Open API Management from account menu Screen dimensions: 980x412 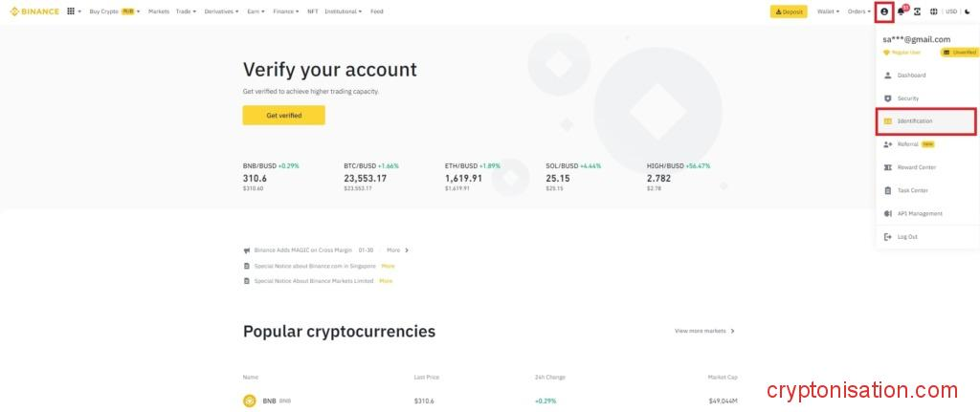[x=919, y=213]
